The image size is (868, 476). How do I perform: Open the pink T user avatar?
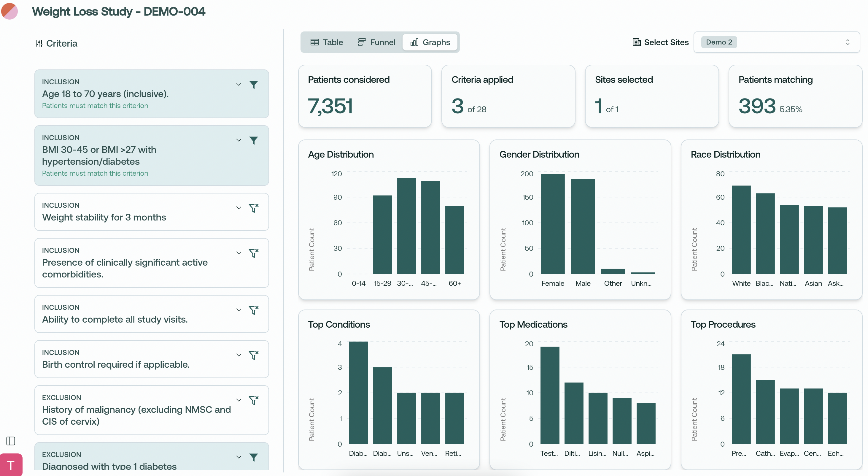click(x=11, y=465)
